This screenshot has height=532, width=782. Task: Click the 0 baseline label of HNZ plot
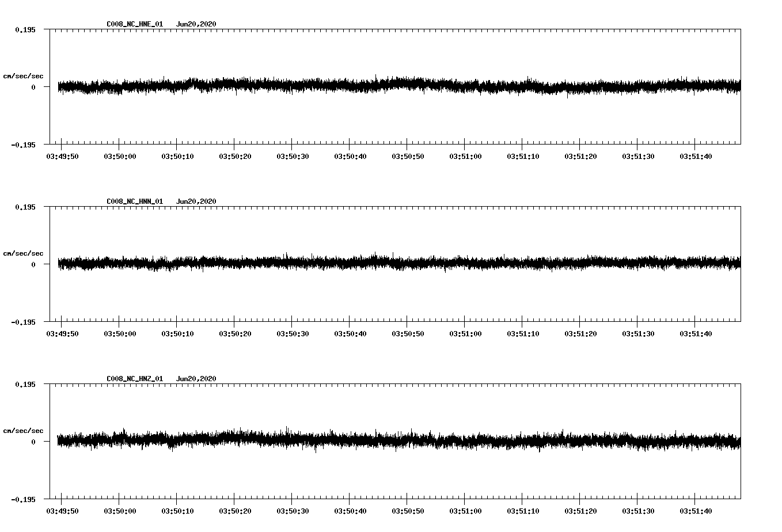[33, 442]
